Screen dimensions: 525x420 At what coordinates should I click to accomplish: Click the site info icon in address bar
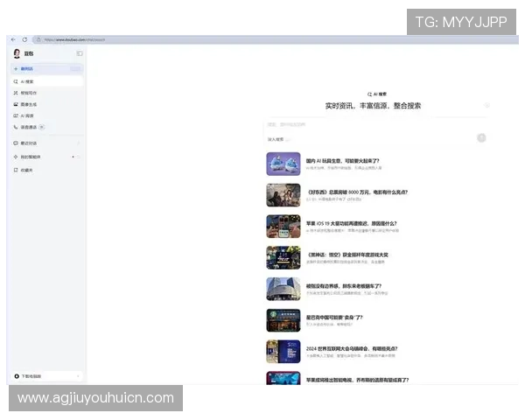[x=38, y=39]
